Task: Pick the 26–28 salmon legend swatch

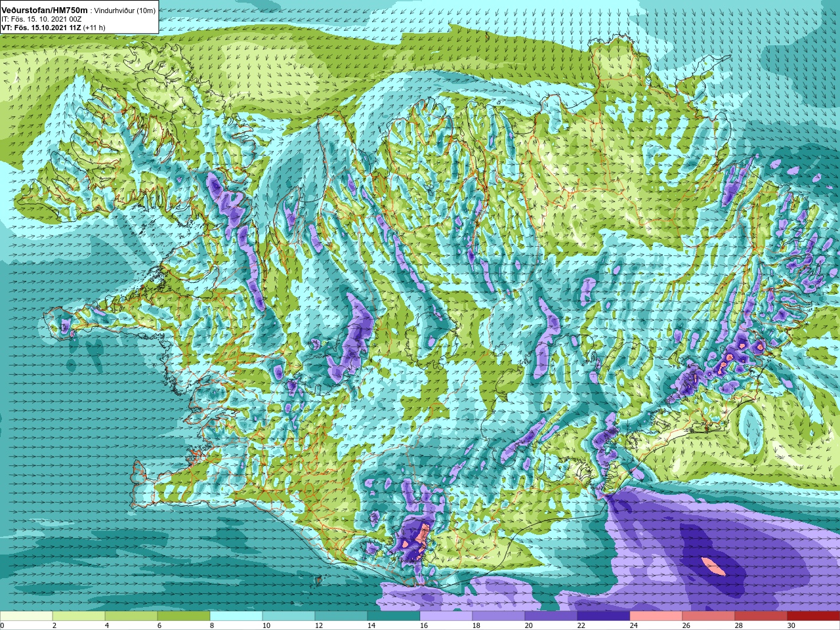Action: pos(709,616)
